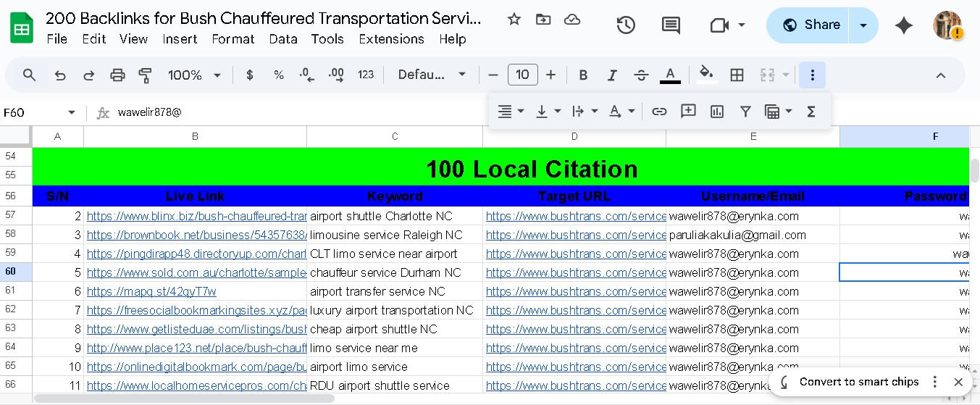Open mapq.st/42qyT7w link

(x=151, y=291)
